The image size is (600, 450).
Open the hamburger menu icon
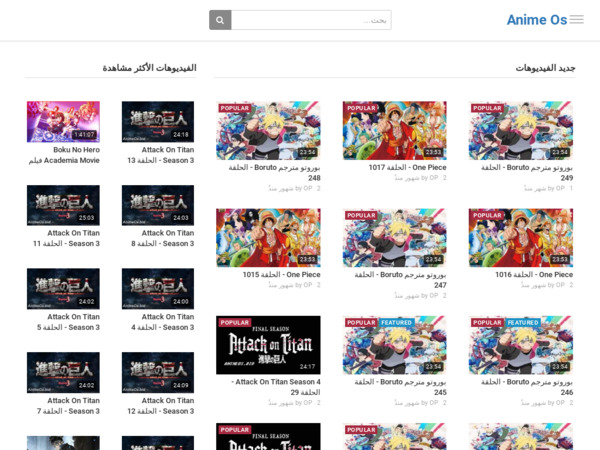[576, 20]
